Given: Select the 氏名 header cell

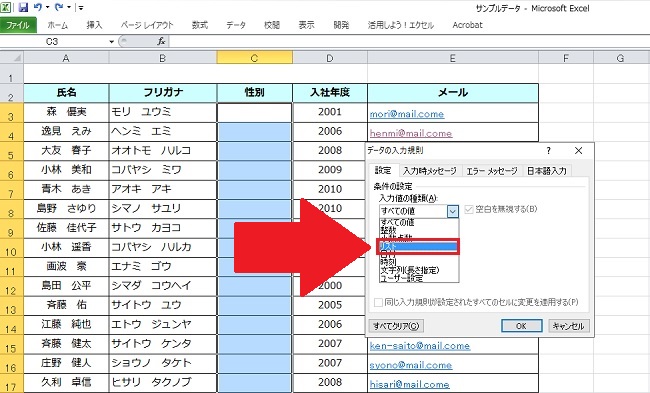Looking at the screenshot, I should [66, 93].
